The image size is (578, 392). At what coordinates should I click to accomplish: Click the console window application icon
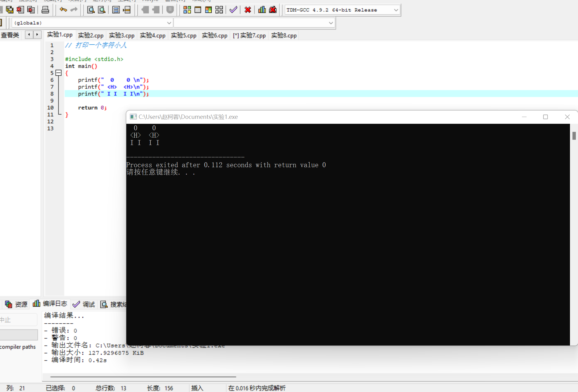point(133,117)
